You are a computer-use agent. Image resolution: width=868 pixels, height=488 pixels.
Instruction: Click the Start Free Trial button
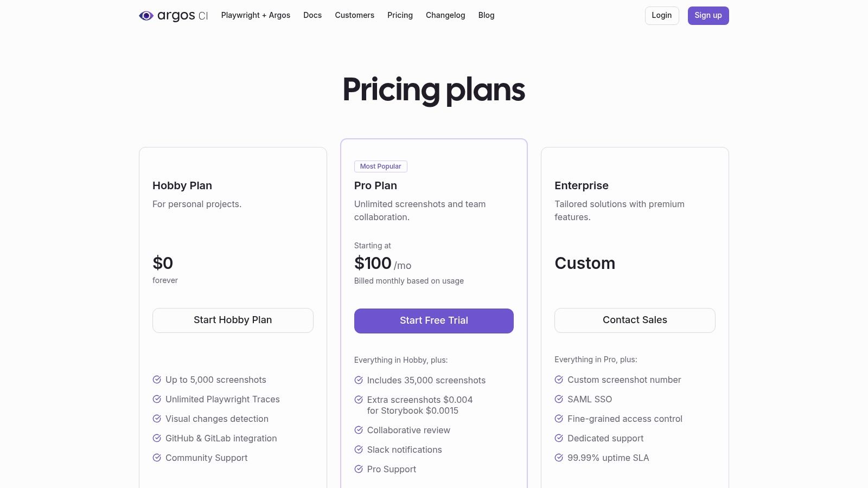pos(433,320)
